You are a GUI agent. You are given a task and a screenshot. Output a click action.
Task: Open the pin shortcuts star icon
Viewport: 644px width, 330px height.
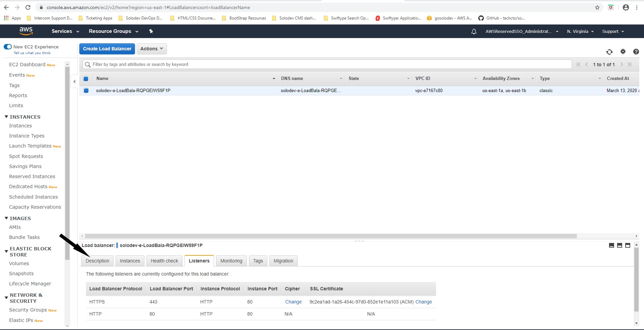click(x=151, y=31)
